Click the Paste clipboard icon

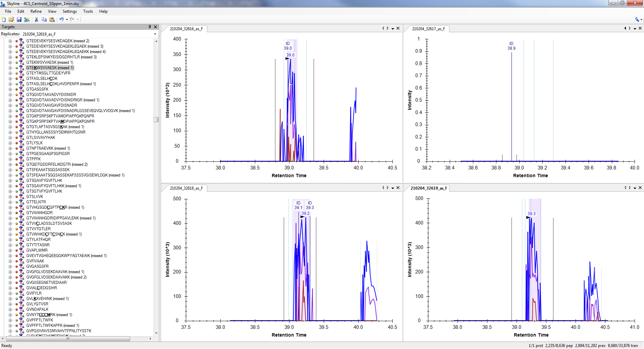(x=52, y=19)
